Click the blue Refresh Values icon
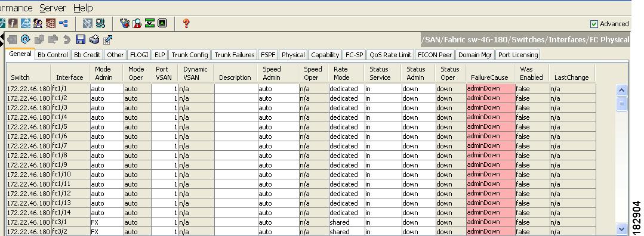This screenshot has width=644, height=236. coord(26,39)
